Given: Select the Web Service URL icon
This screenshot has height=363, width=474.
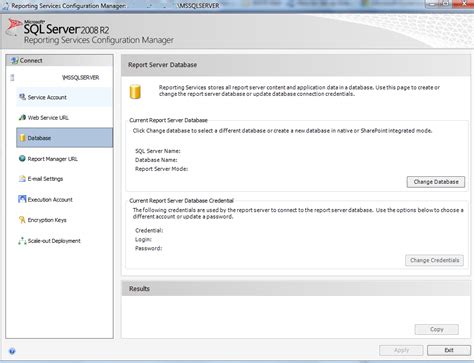Looking at the screenshot, I should [22, 117].
